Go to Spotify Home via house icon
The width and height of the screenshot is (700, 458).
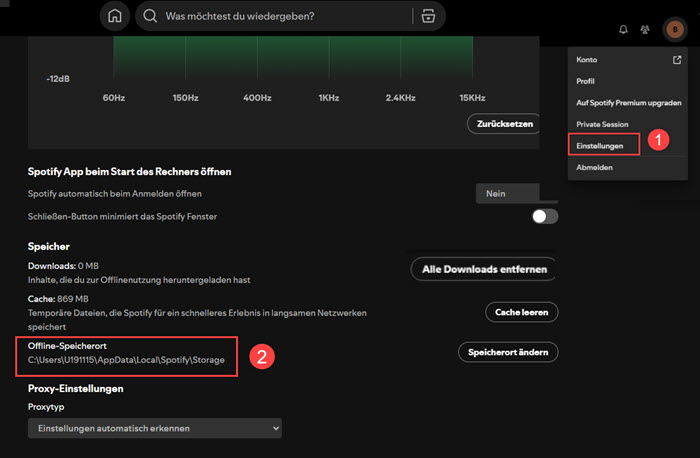coord(115,16)
